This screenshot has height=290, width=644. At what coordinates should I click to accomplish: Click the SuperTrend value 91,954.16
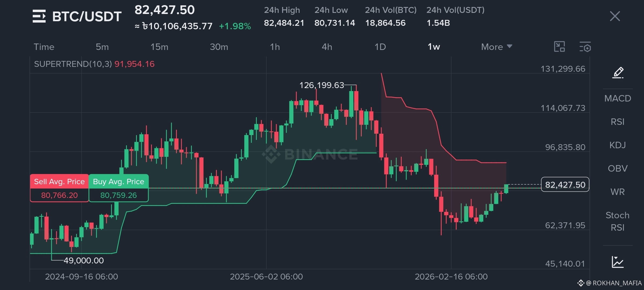pyautogui.click(x=134, y=64)
